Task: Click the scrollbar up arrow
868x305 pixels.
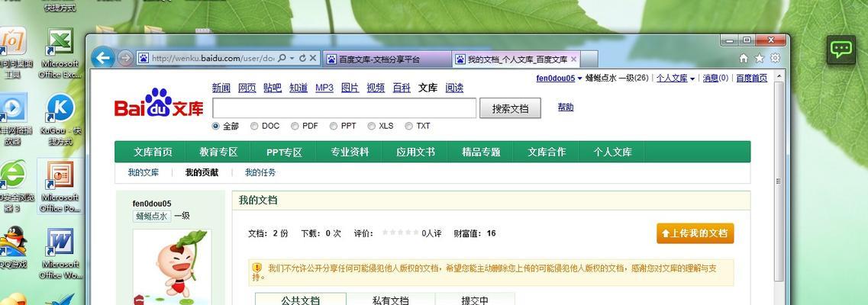Action: pos(779,75)
